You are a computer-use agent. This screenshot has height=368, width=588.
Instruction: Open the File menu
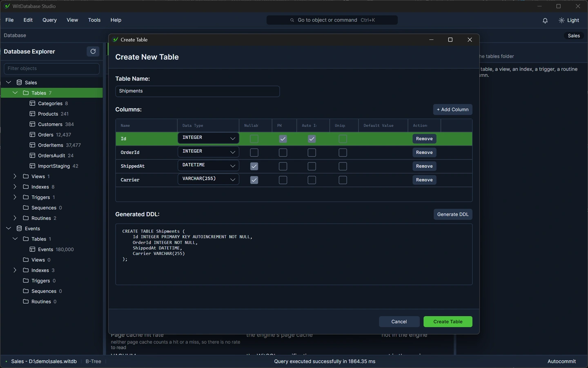click(9, 20)
